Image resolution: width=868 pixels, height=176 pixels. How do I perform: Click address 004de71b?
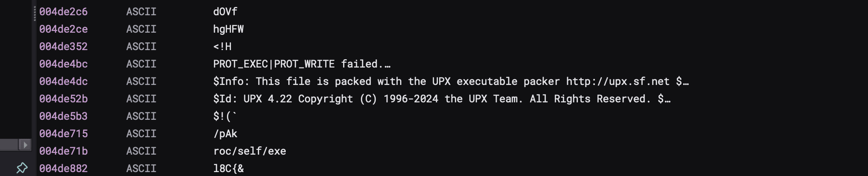coord(63,151)
